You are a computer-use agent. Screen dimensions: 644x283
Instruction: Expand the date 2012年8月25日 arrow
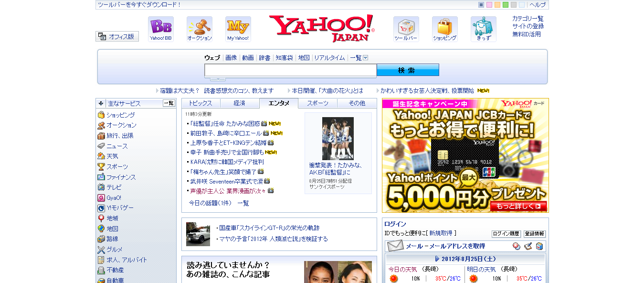tap(437, 259)
